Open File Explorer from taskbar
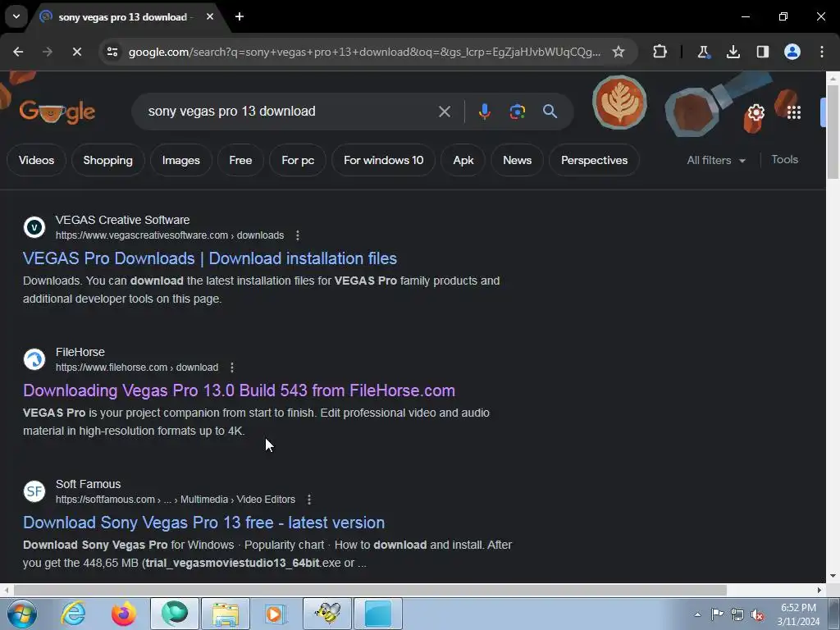Image resolution: width=840 pixels, height=630 pixels. coord(226,614)
